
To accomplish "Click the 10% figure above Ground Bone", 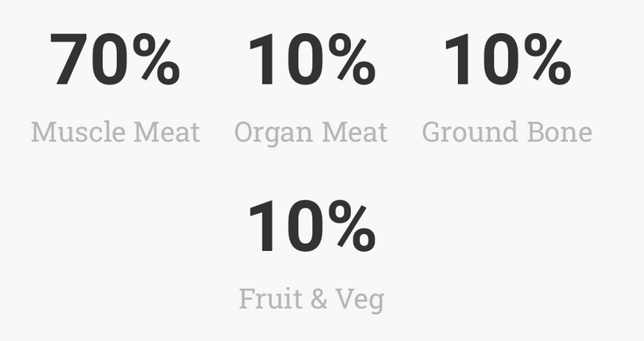I will click(507, 60).
